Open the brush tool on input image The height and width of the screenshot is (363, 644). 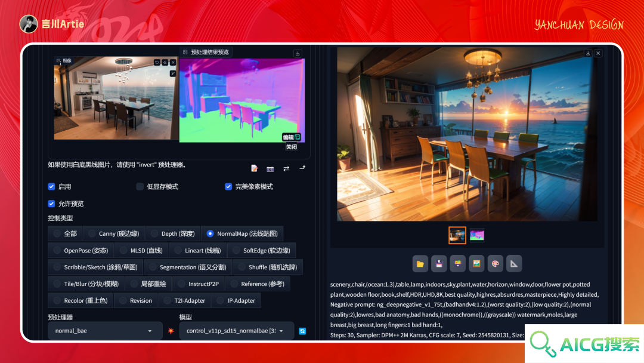click(x=173, y=73)
